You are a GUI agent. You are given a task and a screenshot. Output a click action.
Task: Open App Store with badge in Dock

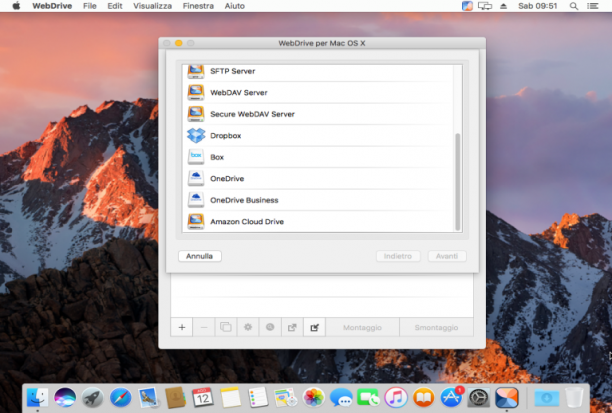[452, 398]
